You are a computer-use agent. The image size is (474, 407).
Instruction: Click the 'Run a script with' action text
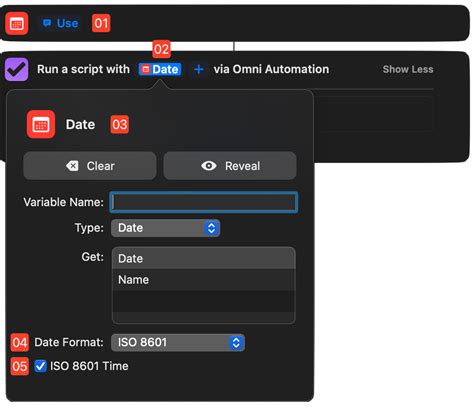pyautogui.click(x=83, y=69)
